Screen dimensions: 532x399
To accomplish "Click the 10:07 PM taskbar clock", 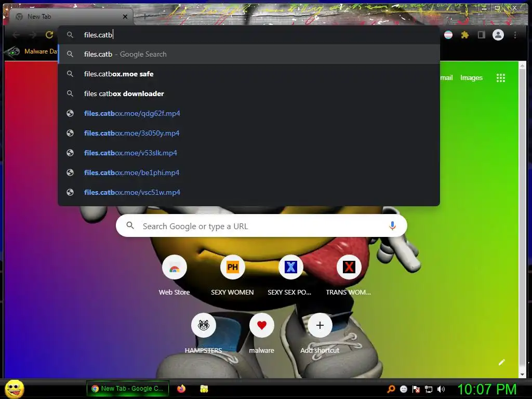I will [487, 389].
